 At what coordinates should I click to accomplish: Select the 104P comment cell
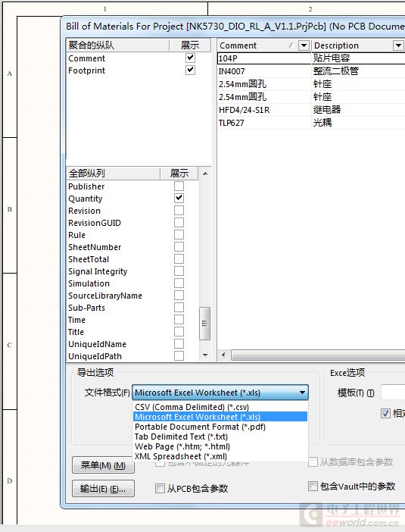point(264,58)
